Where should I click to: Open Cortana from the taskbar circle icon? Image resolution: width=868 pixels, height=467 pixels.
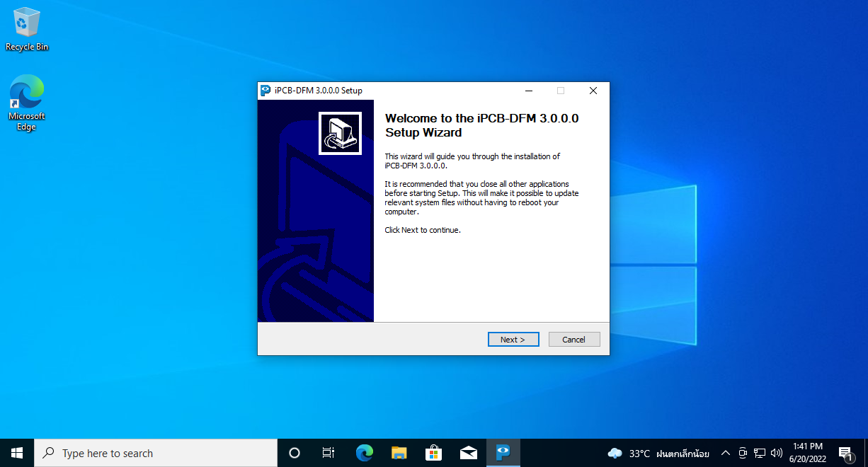tap(295, 453)
